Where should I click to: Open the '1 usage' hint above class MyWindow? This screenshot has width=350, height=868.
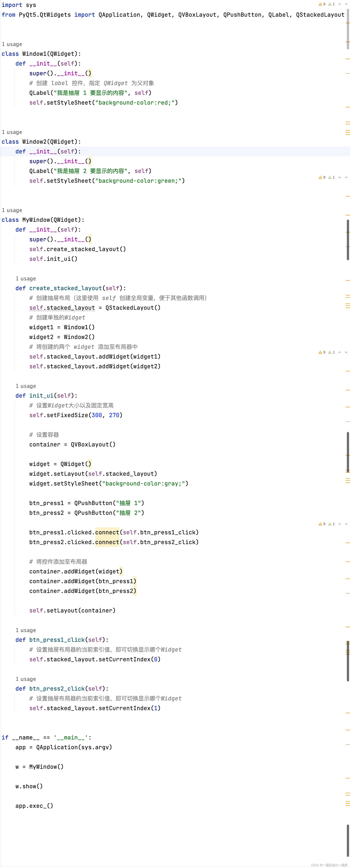(x=12, y=210)
